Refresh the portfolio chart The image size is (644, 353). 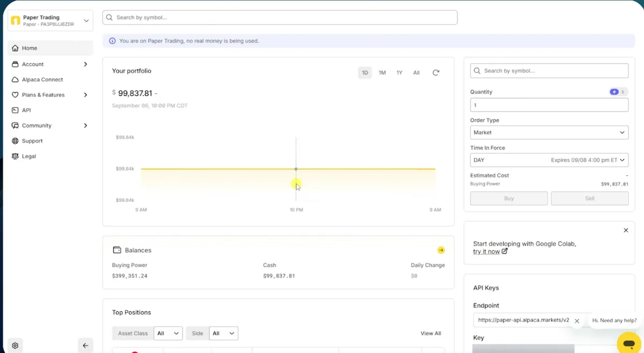(x=436, y=73)
